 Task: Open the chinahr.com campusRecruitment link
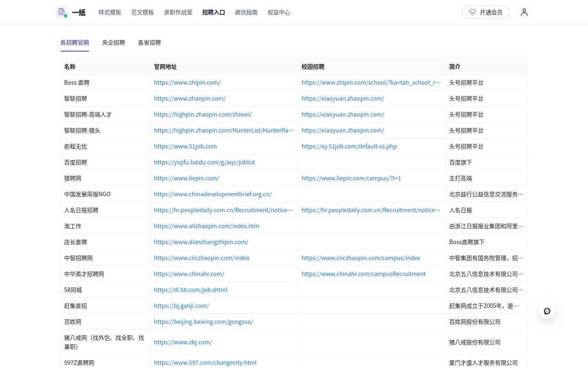(363, 274)
